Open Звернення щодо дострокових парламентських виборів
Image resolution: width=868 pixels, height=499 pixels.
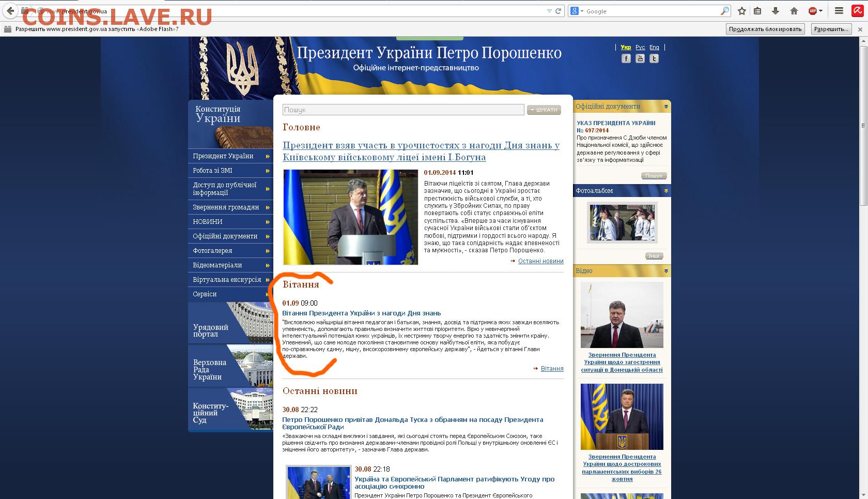(x=622, y=468)
